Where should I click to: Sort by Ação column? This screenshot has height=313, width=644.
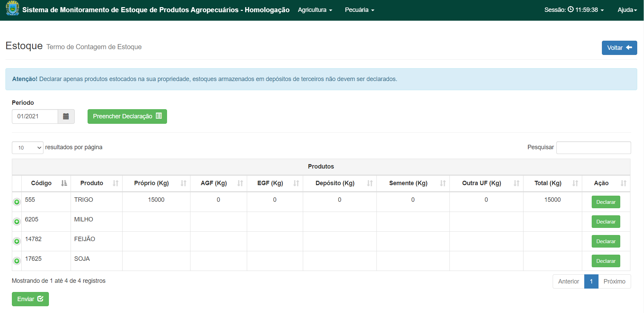[x=606, y=183]
